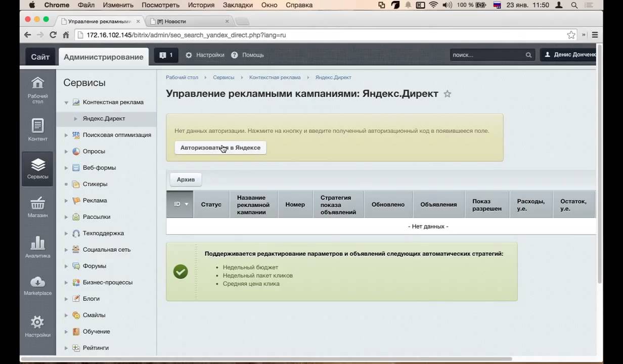
Task: Open Блоги tree item
Action: coord(91,299)
